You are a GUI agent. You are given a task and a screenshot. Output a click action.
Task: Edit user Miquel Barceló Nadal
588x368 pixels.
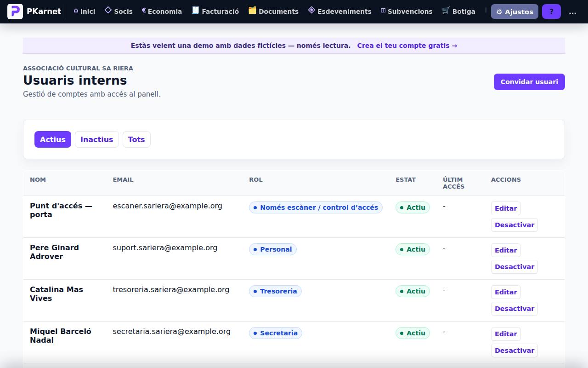(506, 334)
